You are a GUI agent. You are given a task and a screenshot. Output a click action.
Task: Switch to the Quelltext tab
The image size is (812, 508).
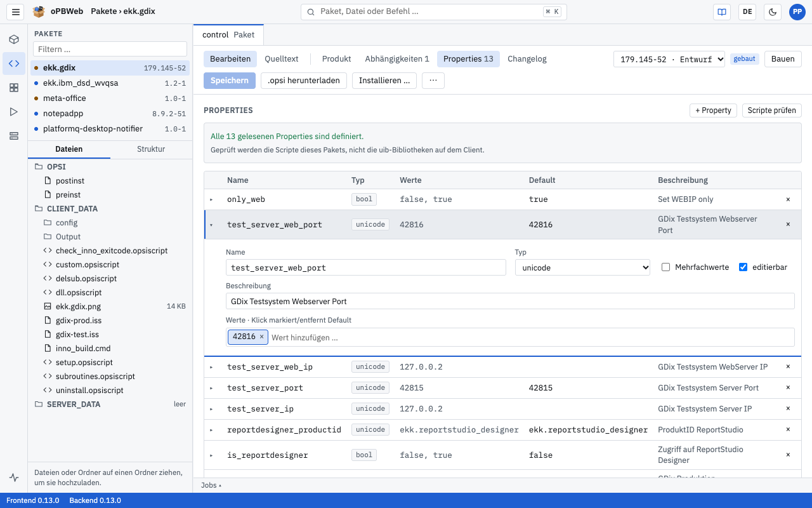point(282,59)
